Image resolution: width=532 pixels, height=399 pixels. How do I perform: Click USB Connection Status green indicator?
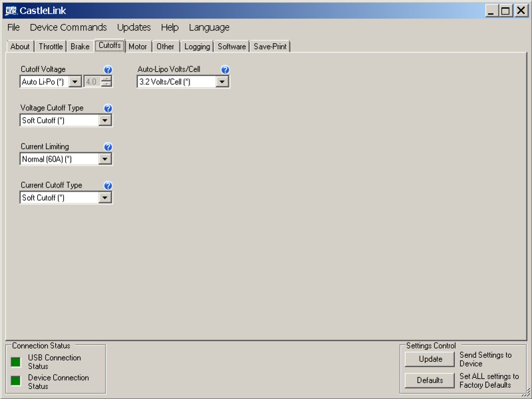tap(15, 362)
